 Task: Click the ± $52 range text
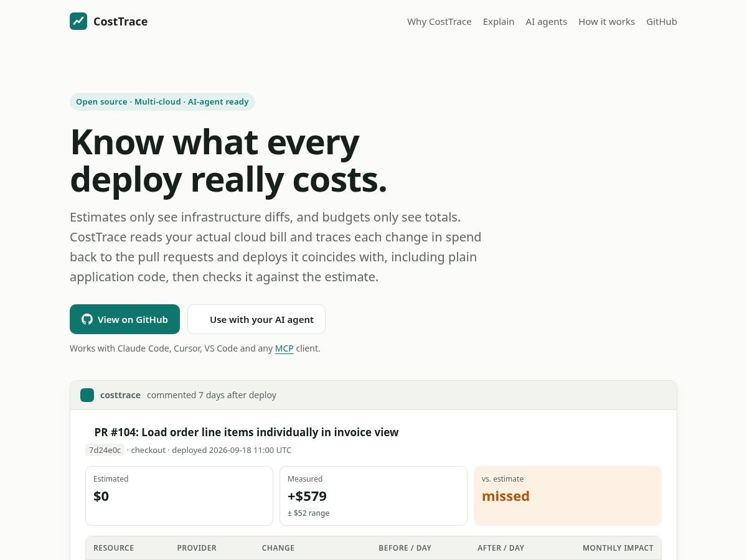pos(309,513)
